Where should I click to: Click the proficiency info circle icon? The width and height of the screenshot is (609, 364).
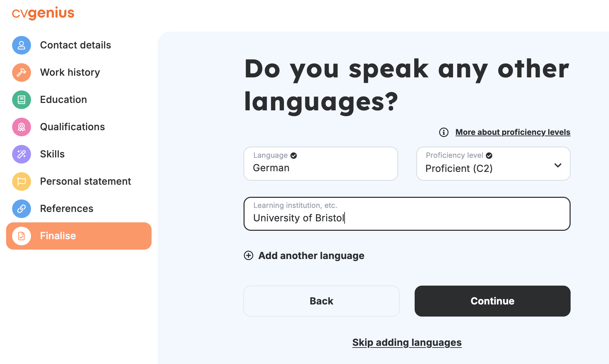tap(443, 132)
